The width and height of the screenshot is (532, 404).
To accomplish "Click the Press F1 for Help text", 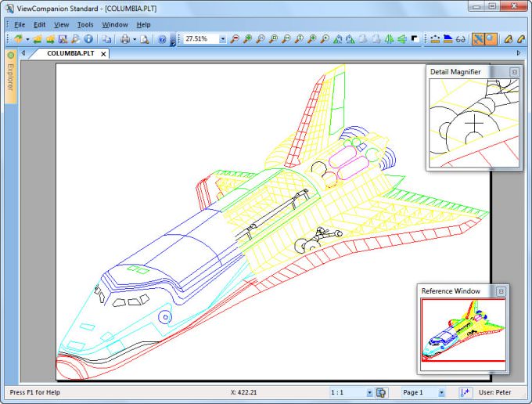I will pos(35,392).
